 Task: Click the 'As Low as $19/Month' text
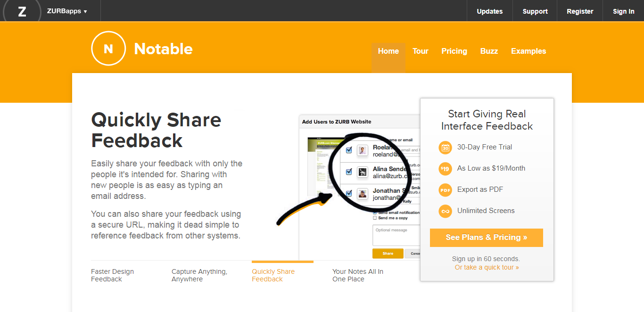491,168
